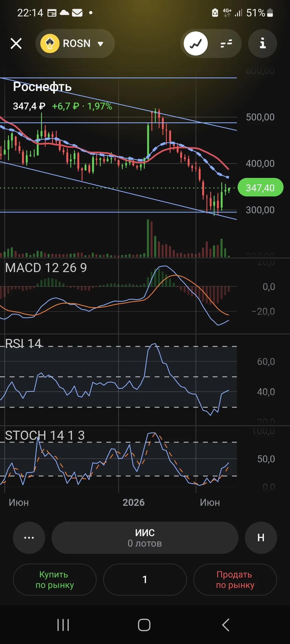The width and height of the screenshot is (290, 644).
Task: Tap the +6,7 ₽ · 1,97% change text
Action: [x=82, y=106]
